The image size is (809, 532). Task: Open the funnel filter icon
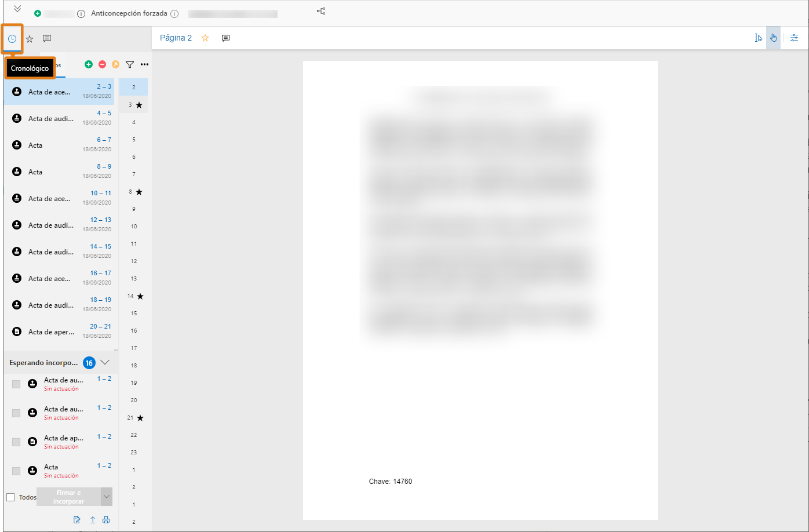pos(130,64)
